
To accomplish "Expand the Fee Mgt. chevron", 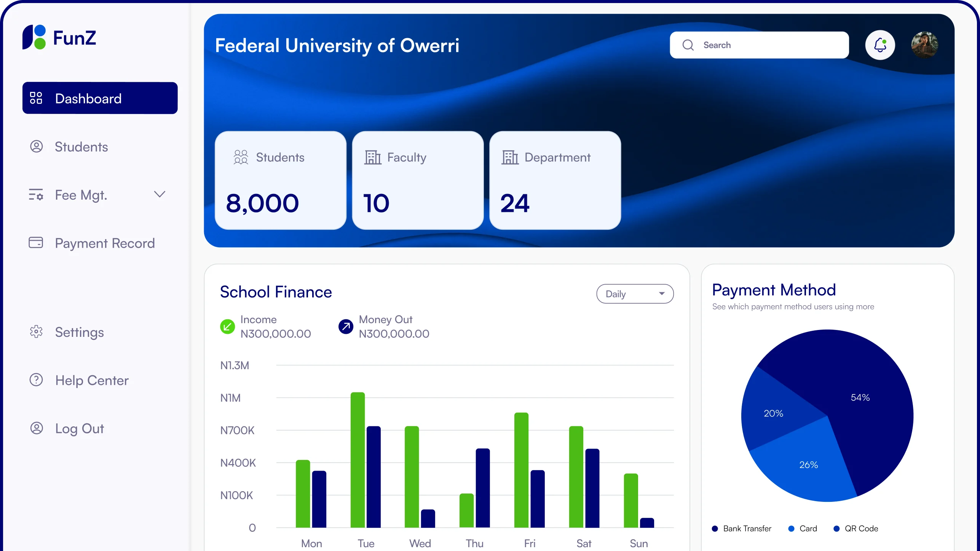I will [x=160, y=194].
